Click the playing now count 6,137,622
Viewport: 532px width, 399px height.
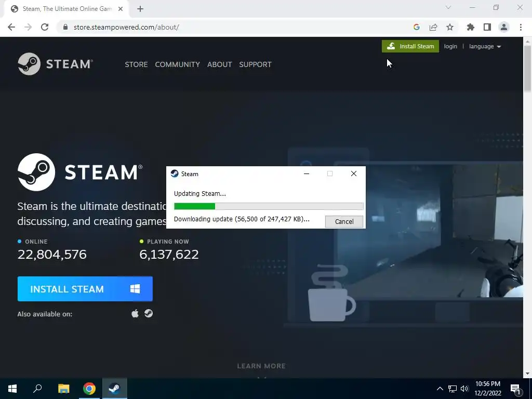tap(169, 254)
